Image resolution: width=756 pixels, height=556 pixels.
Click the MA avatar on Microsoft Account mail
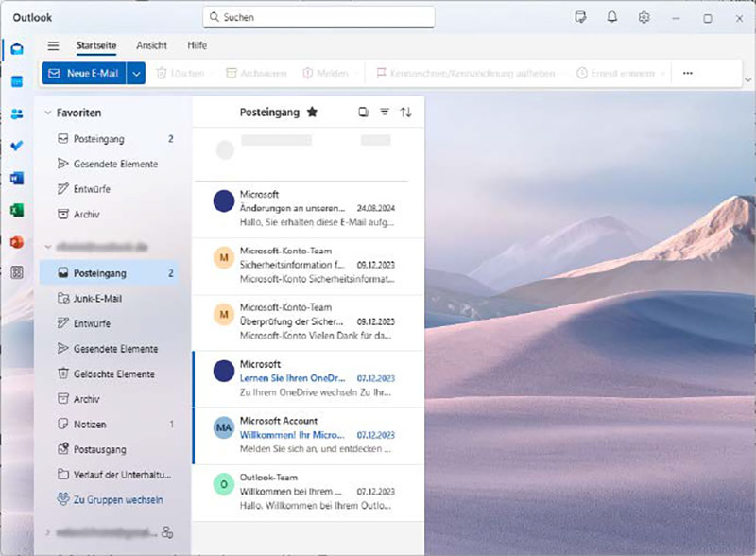(x=224, y=427)
